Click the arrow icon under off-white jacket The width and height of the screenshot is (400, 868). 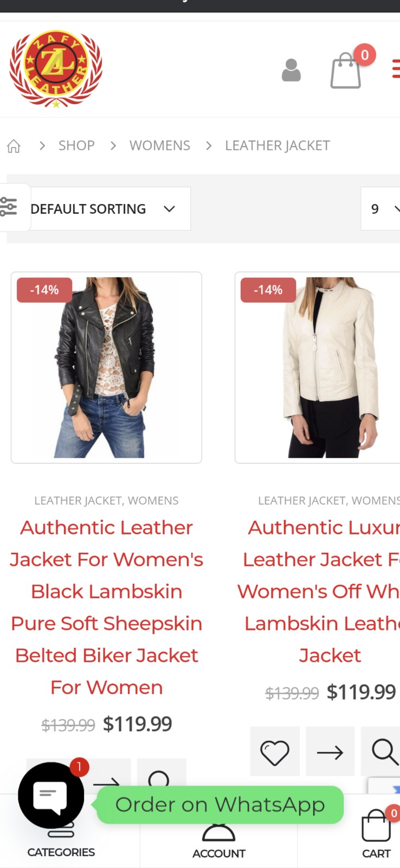tap(330, 751)
